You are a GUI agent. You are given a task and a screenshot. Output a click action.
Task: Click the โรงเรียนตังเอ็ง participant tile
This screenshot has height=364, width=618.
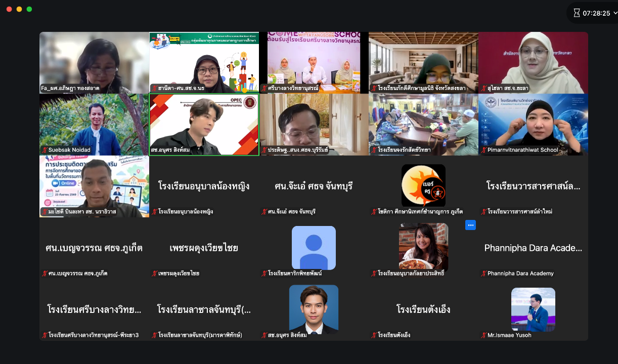(423, 309)
